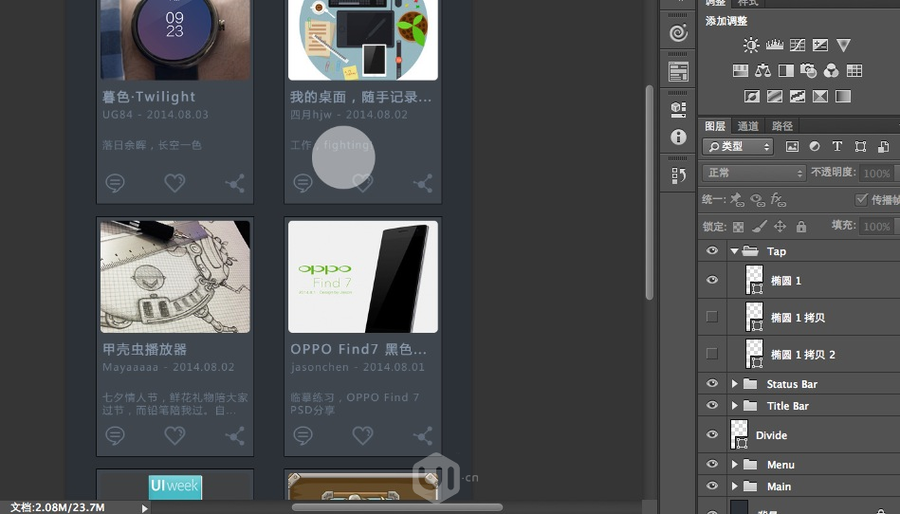Open the 类型 layer filter dropdown
900x514 pixels.
pyautogui.click(x=738, y=147)
